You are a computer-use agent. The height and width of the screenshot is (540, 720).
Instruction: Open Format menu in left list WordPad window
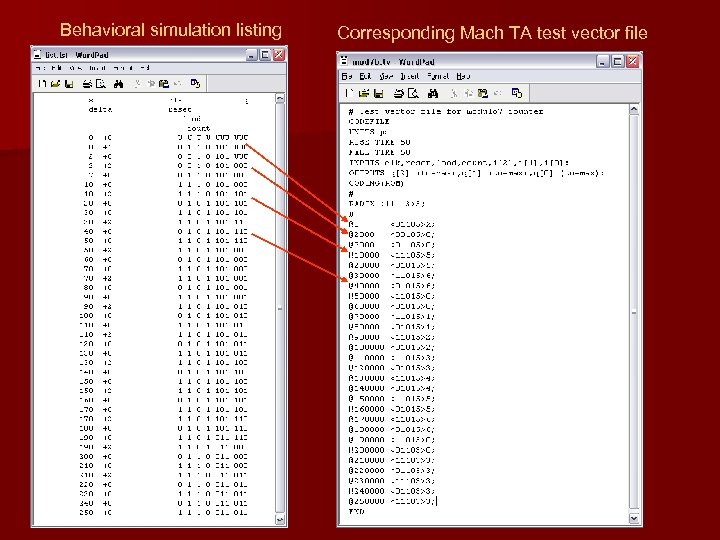coord(122,68)
